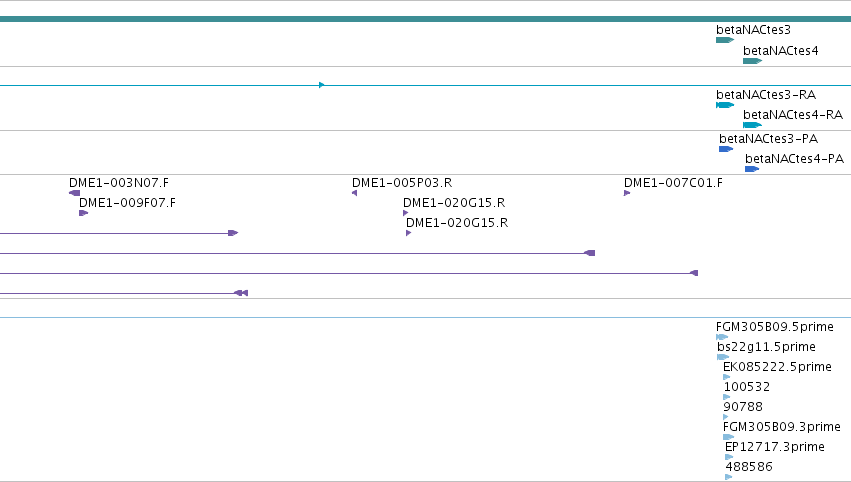
Task: Select the DME1-009F07.F label
Action: (128, 202)
